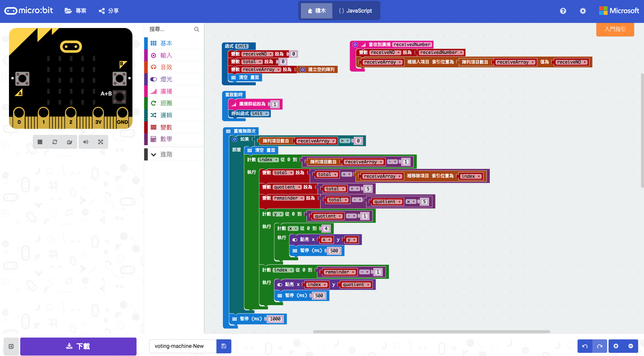
Task: Toggle slow-motion snail mode
Action: pyautogui.click(x=70, y=142)
